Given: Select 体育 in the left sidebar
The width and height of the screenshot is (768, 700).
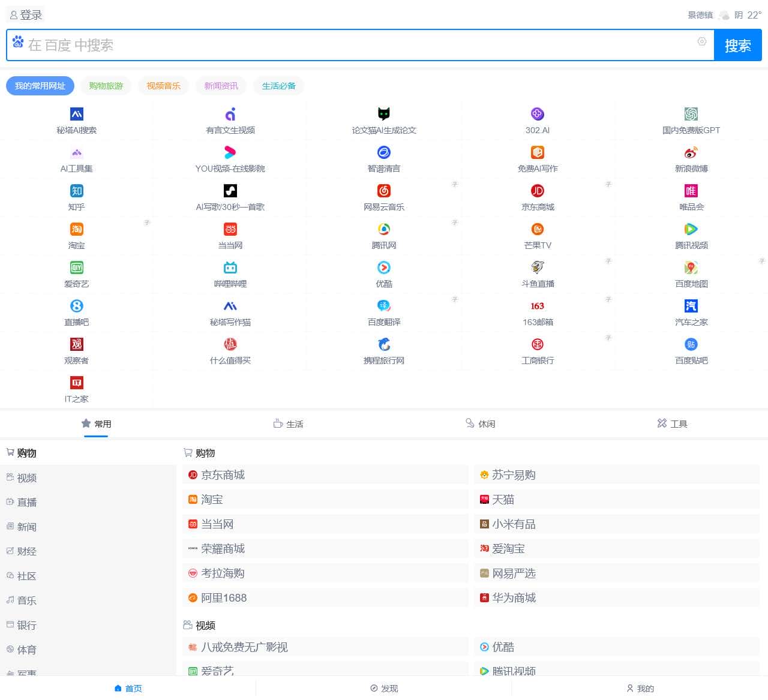Looking at the screenshot, I should 88,650.
